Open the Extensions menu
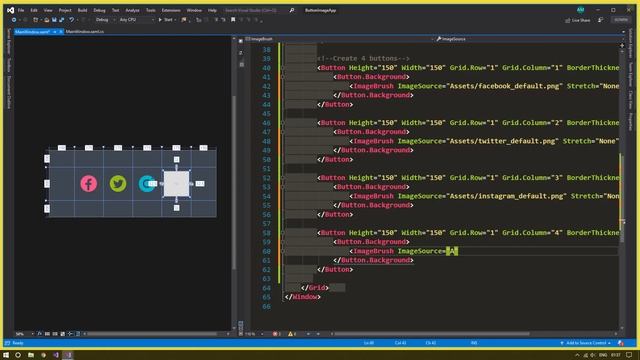The height and width of the screenshot is (360, 640). [x=171, y=10]
